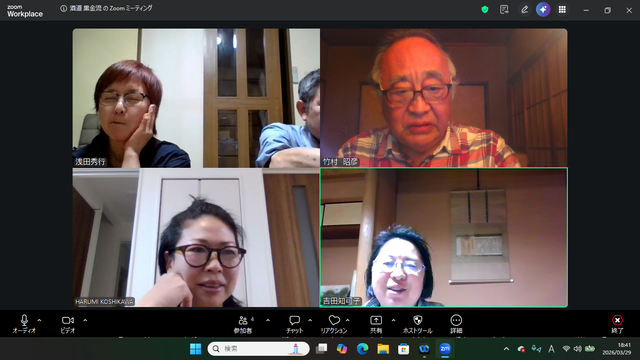Image resolution: width=640 pixels, height=360 pixels.
Task: Open Wi-Fi network tray icon
Action: 566,349
